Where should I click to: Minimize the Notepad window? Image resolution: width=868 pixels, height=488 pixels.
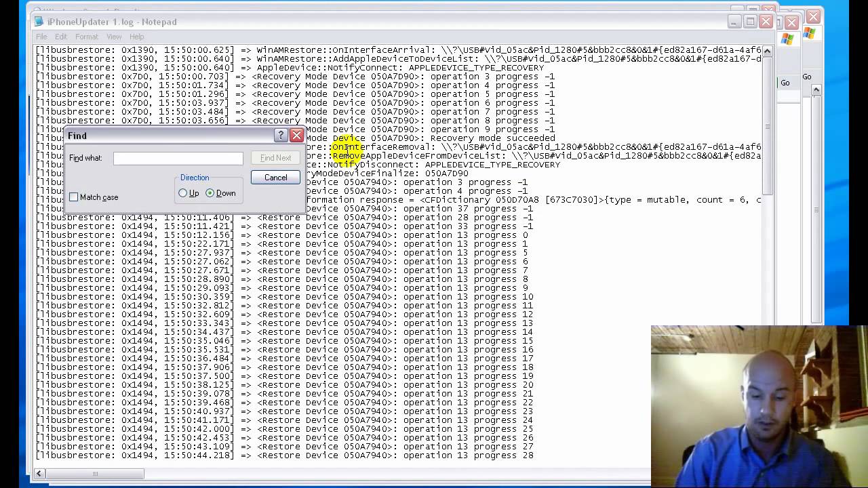[x=734, y=22]
